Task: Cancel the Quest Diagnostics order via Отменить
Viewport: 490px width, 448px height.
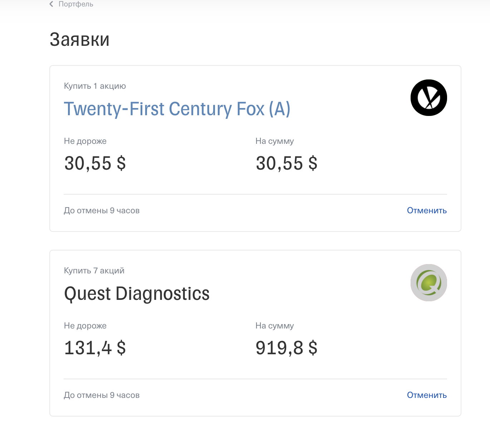Action: coord(427,395)
